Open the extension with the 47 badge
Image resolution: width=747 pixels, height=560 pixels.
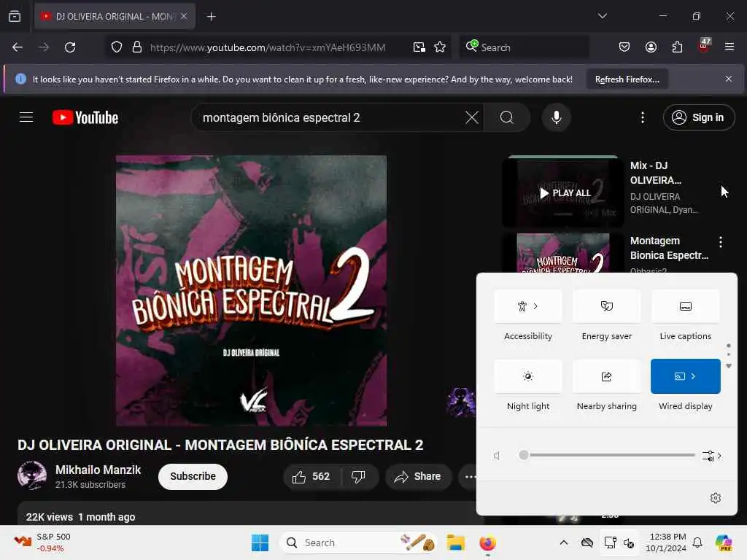coord(704,45)
